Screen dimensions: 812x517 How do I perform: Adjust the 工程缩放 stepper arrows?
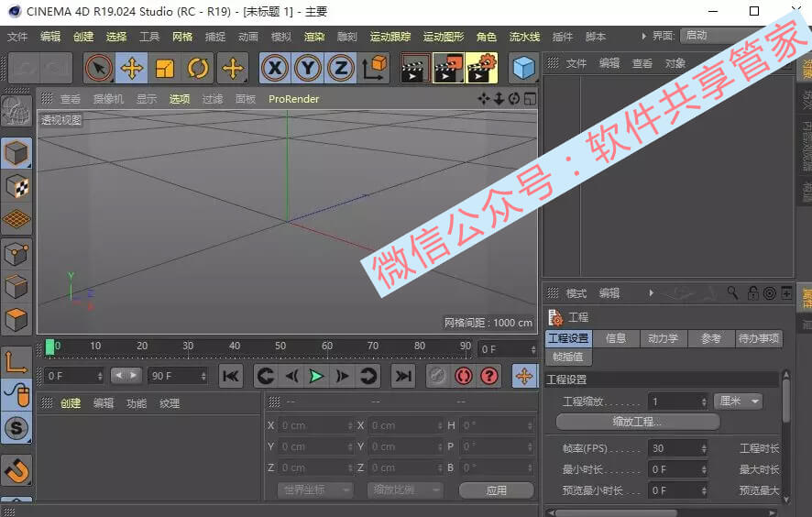(x=704, y=401)
